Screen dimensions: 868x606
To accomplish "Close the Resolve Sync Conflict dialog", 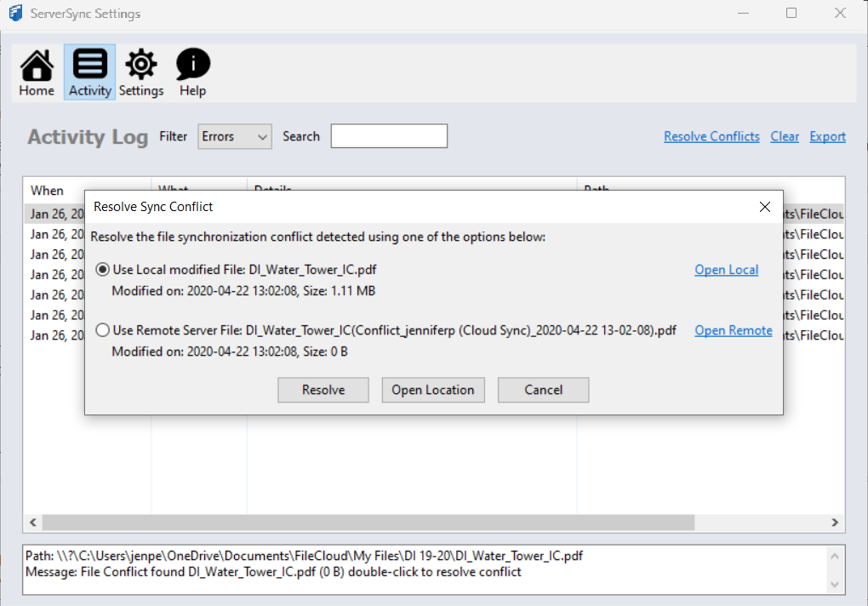I will click(764, 207).
